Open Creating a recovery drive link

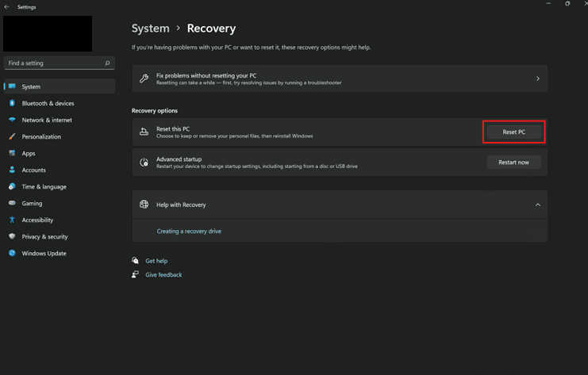point(189,232)
